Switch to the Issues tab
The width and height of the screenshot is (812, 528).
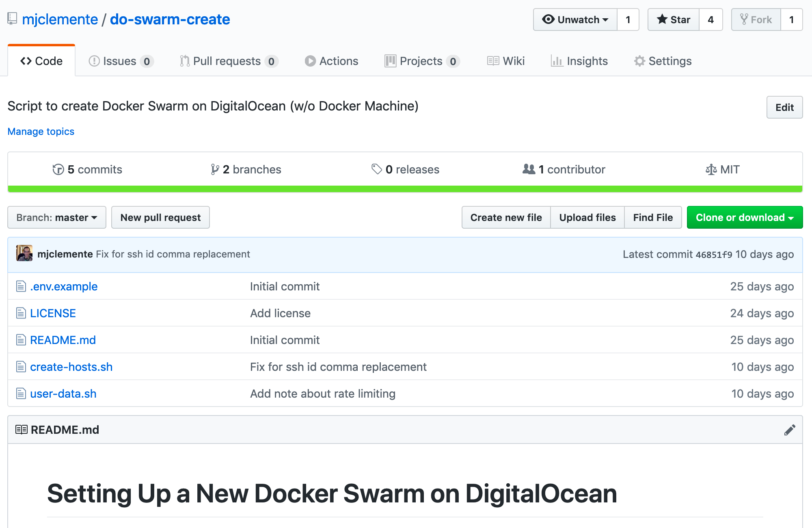[120, 61]
